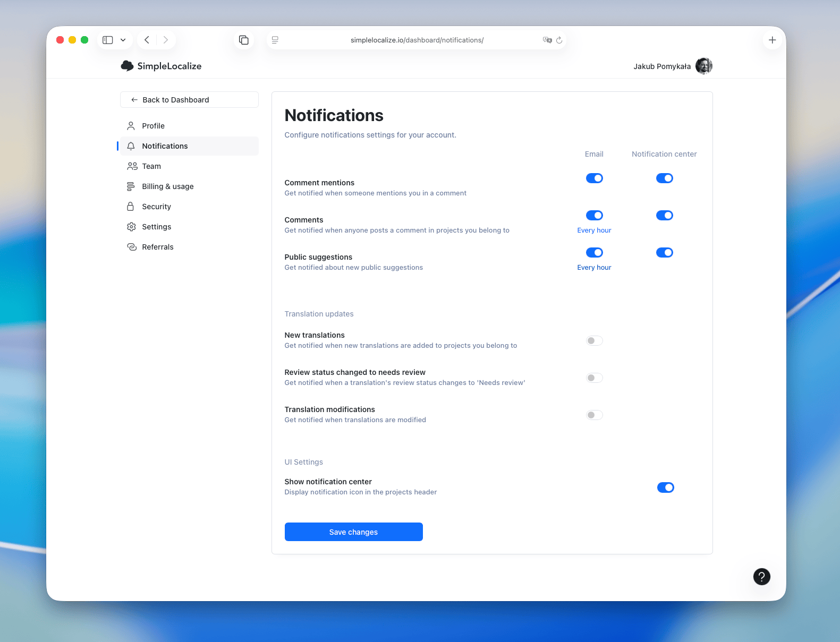The height and width of the screenshot is (642, 840).
Task: Enable Translation modifications toggle
Action: (595, 415)
